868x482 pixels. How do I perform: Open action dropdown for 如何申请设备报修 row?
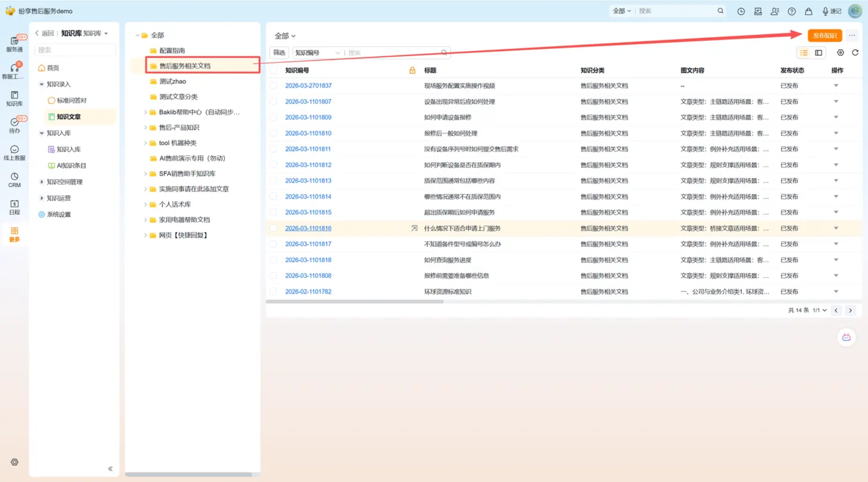(836, 117)
